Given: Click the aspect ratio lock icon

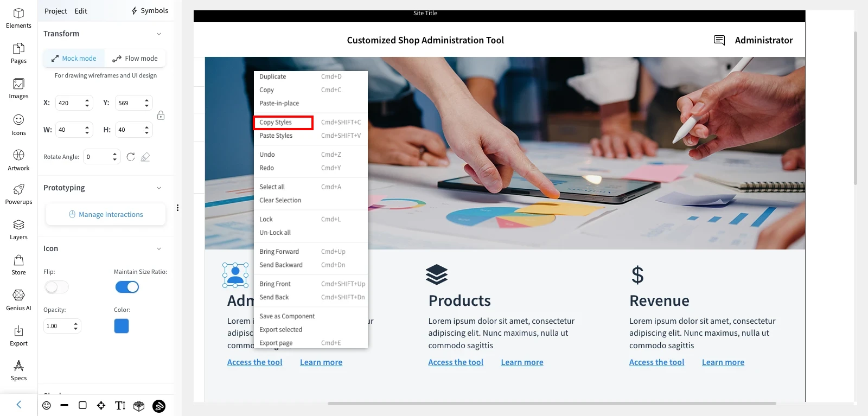Looking at the screenshot, I should pyautogui.click(x=161, y=116).
